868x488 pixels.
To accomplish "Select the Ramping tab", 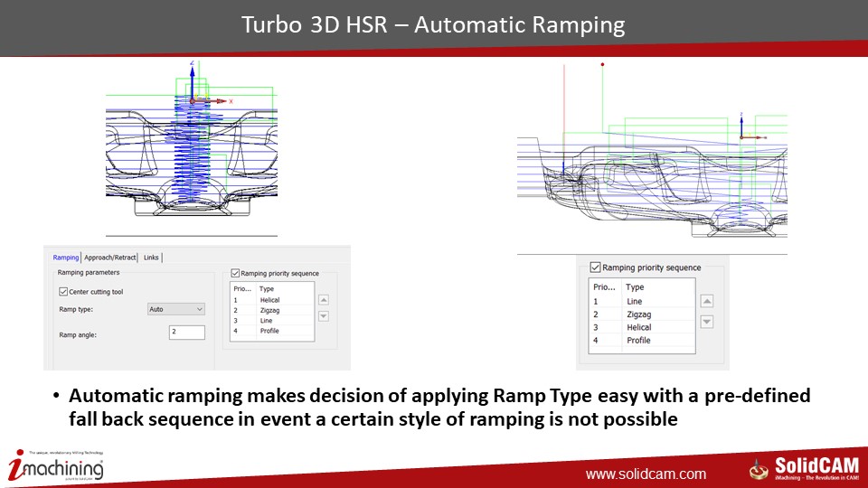I will (x=65, y=258).
